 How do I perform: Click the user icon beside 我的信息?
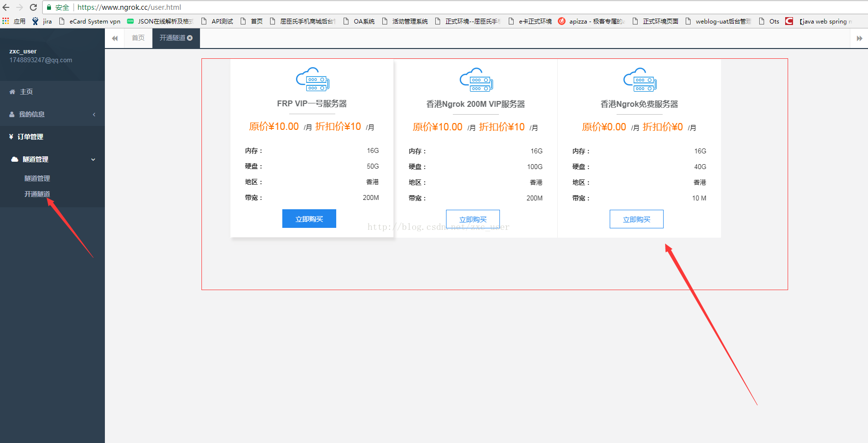[x=12, y=114]
